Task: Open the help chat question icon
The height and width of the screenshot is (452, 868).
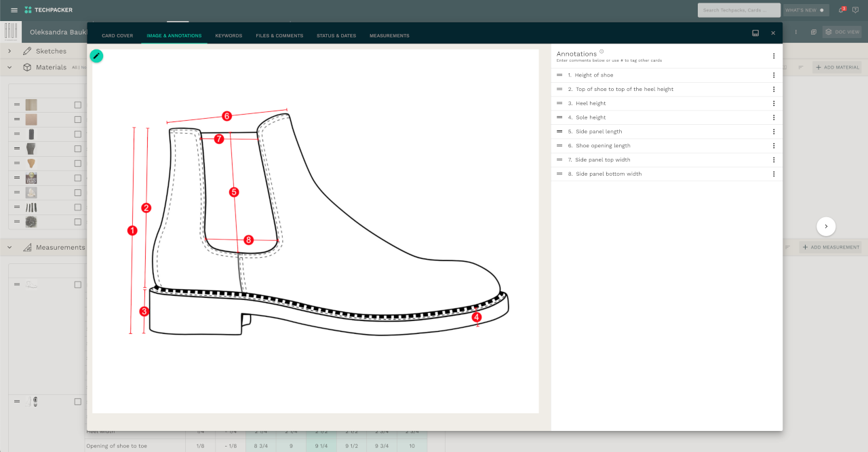Action: tap(855, 10)
